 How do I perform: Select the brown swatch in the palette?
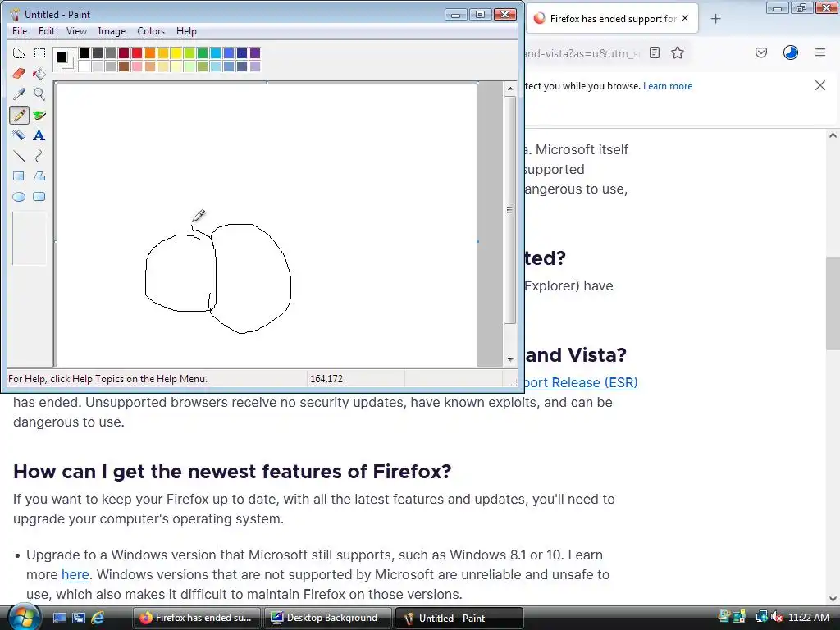[x=124, y=66]
